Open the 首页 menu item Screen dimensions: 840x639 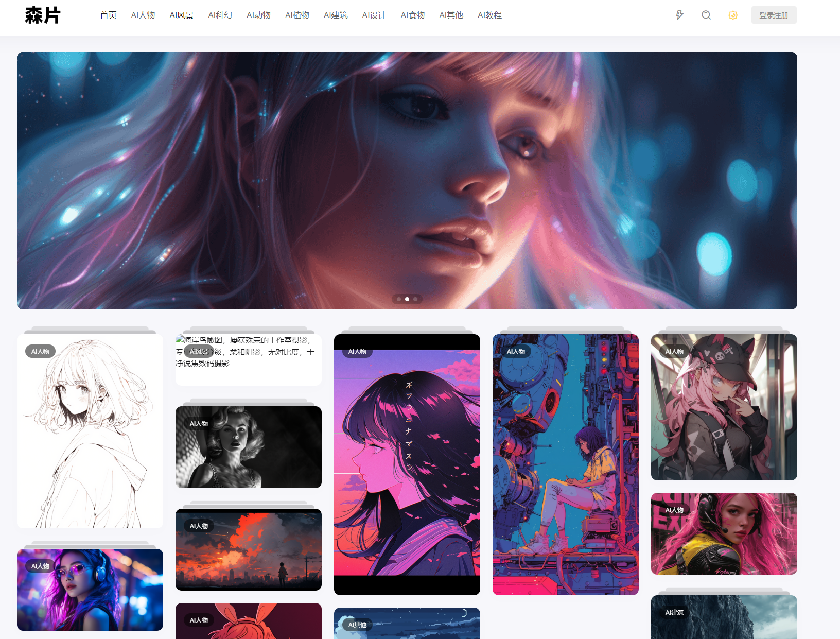108,15
